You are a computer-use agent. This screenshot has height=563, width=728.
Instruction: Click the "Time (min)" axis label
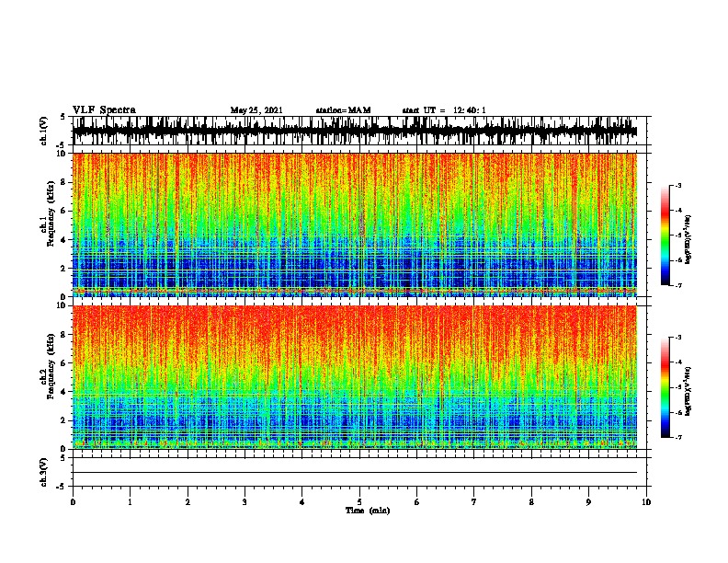pos(368,511)
